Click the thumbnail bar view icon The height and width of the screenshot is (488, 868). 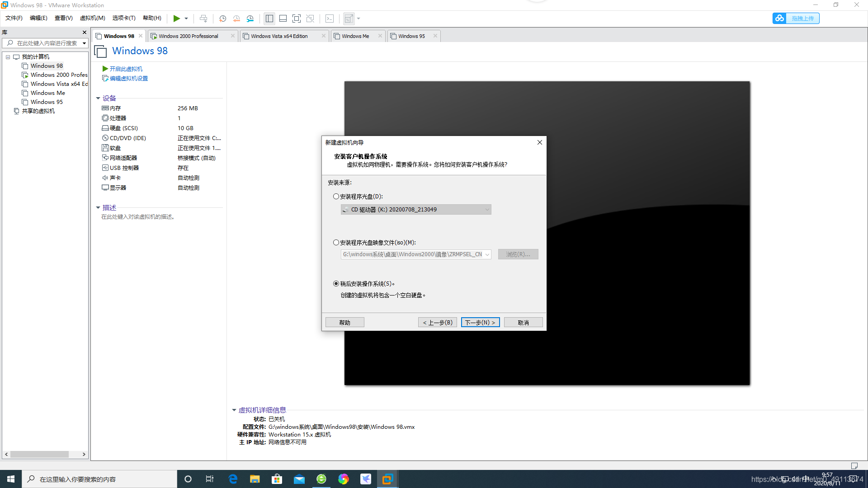[x=283, y=19]
